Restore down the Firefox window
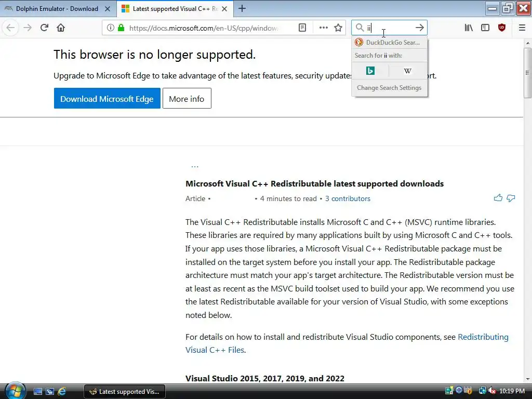 [x=508, y=8]
